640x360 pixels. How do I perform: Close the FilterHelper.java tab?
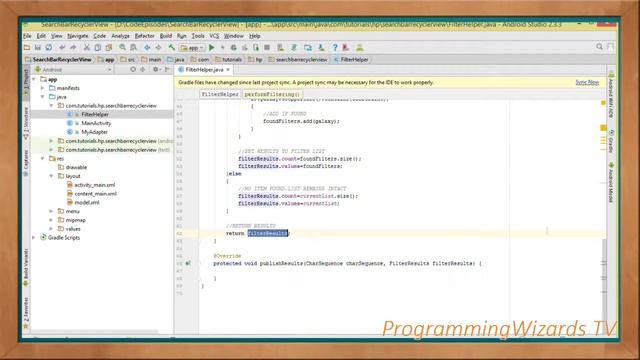pos(228,70)
